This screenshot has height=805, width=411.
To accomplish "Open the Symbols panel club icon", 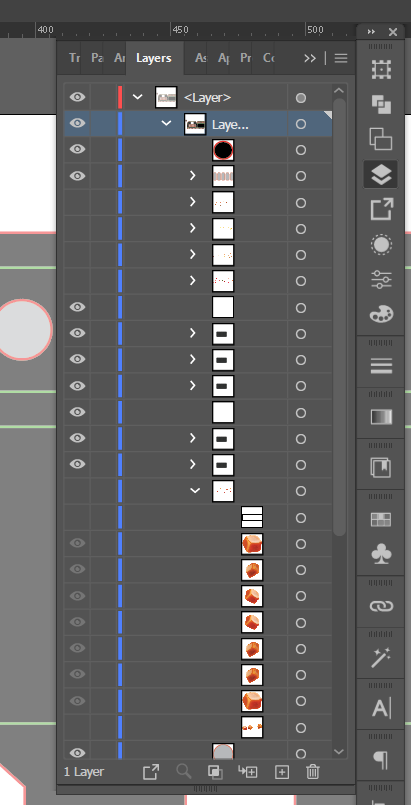I will 381,554.
